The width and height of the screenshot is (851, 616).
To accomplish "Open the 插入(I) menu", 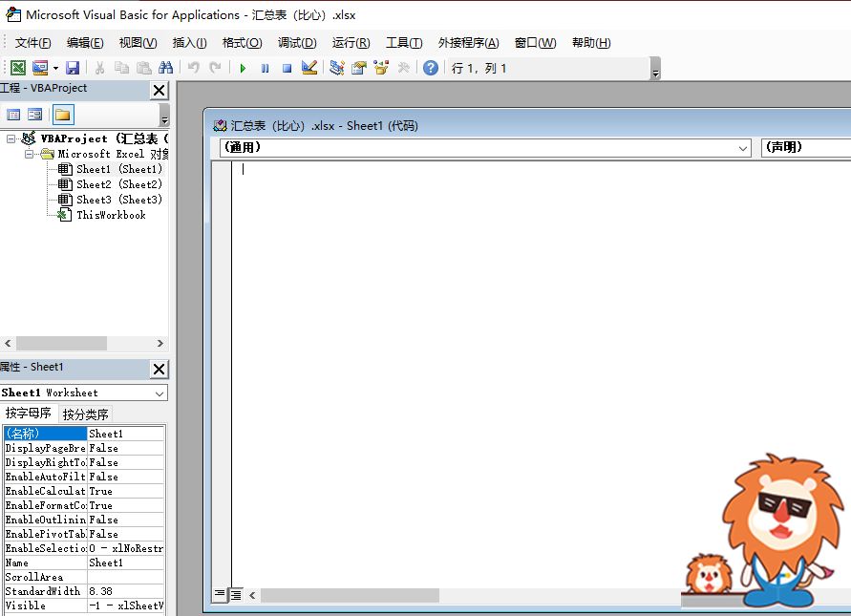I will tap(189, 43).
